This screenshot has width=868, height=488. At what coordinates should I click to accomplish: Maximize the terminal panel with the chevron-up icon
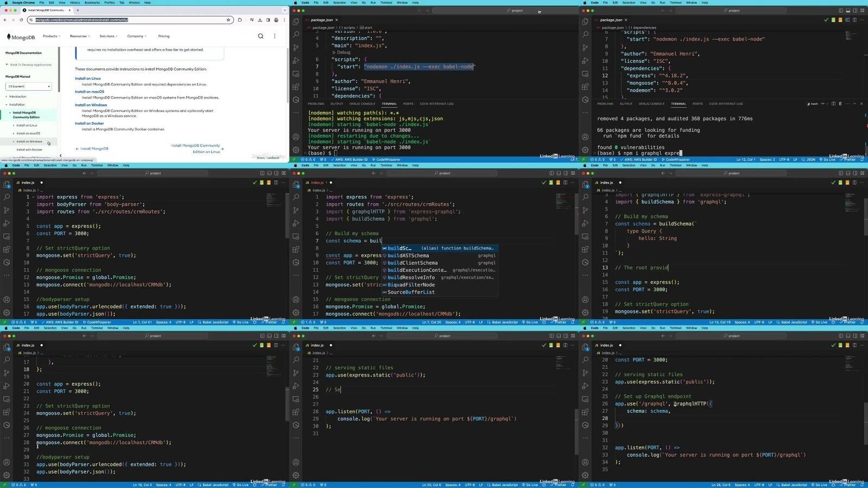point(854,104)
